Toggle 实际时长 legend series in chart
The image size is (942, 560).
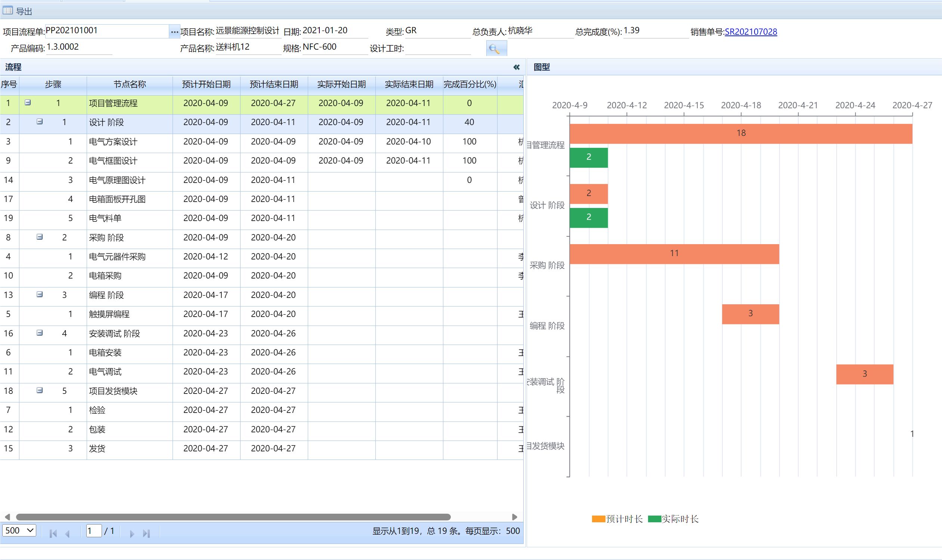673,519
